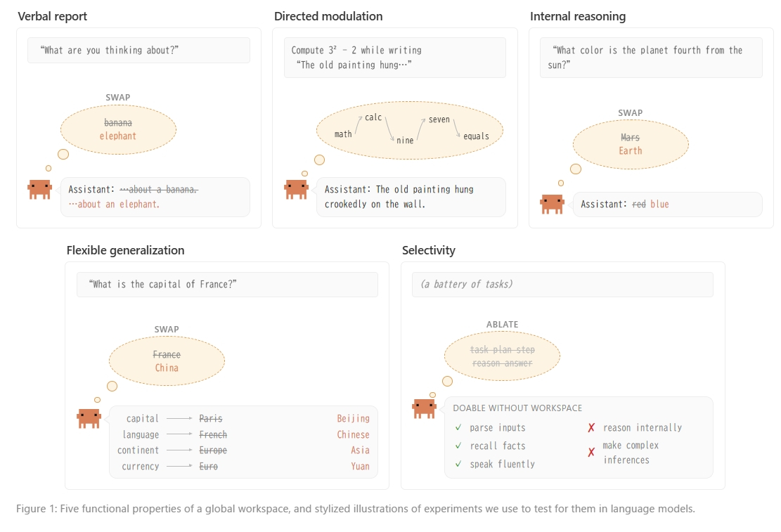Click the red X beside make complex inferences

tap(591, 453)
